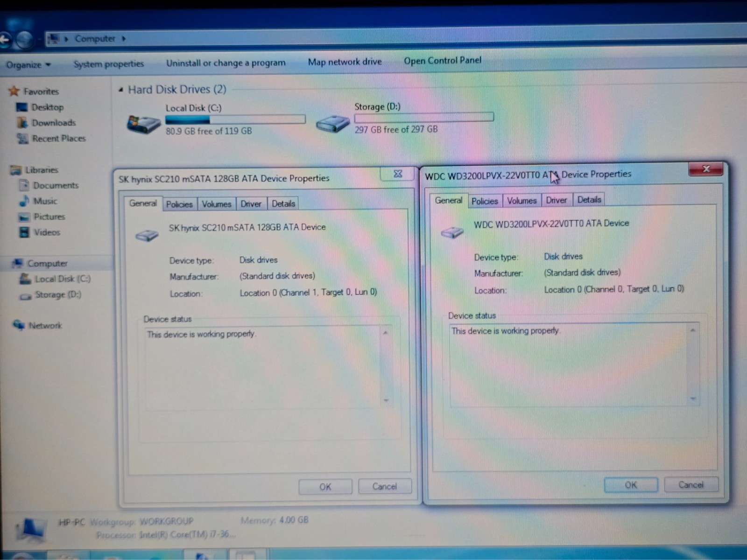Click the Storage (D:) capacity bar
747x560 pixels.
424,117
